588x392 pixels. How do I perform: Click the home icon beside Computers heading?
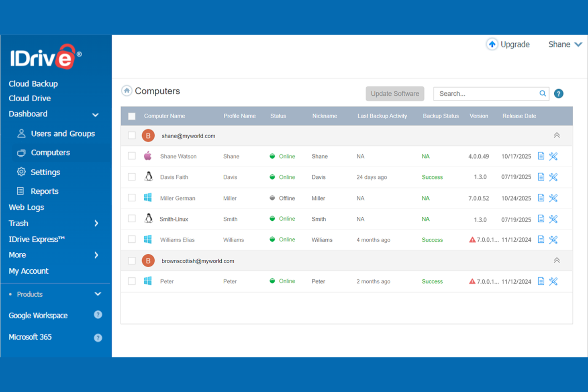(x=126, y=91)
